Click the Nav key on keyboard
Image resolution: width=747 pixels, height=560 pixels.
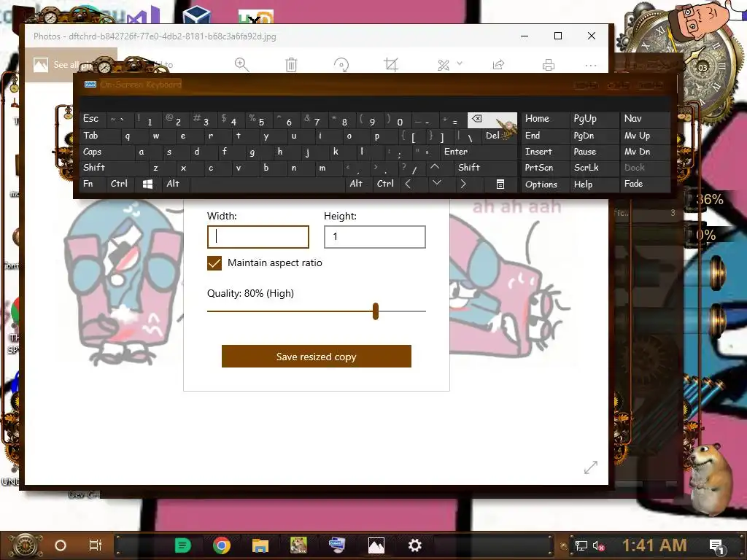(645, 119)
